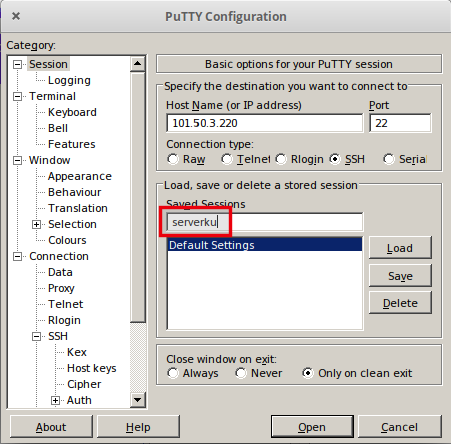Open the Appearance category

pyautogui.click(x=80, y=176)
